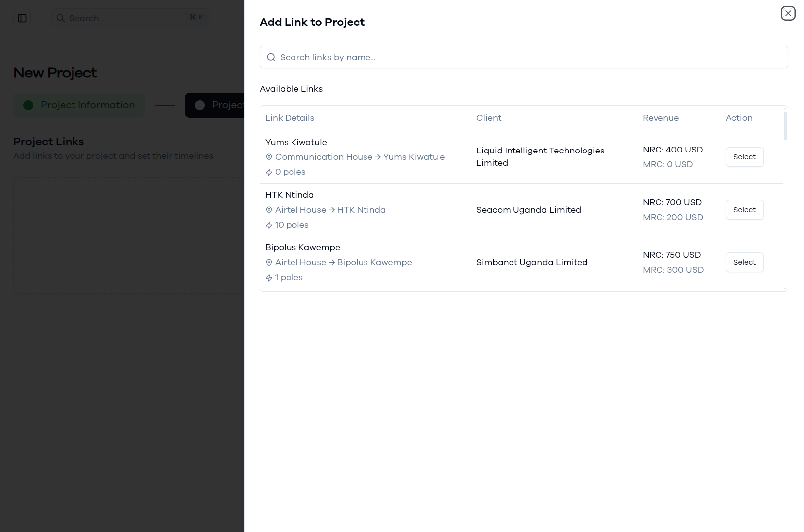Click the Revenue column header
Screen dimensions: 804x532
(660, 118)
